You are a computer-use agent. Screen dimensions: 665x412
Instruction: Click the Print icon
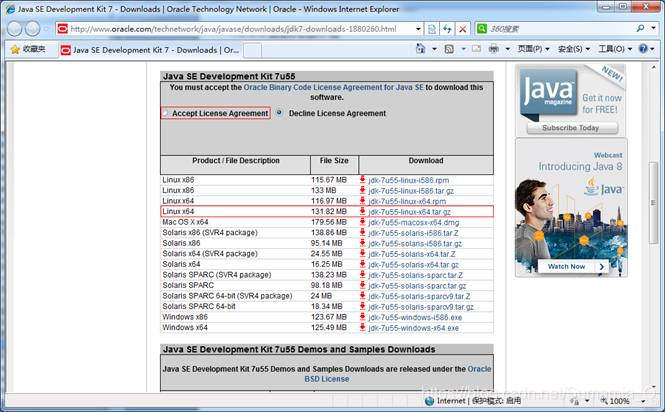pyautogui.click(x=494, y=49)
